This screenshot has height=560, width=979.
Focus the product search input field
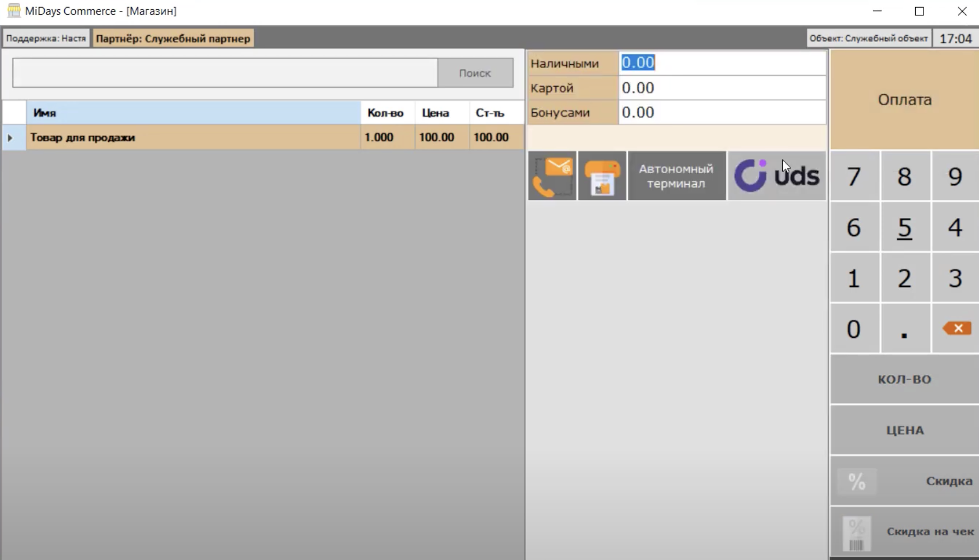tap(225, 72)
